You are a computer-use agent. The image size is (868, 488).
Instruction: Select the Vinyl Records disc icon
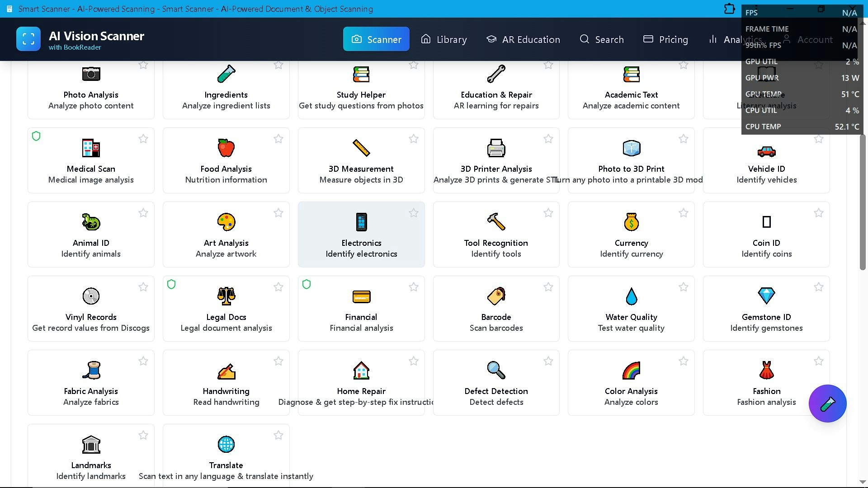click(91, 296)
